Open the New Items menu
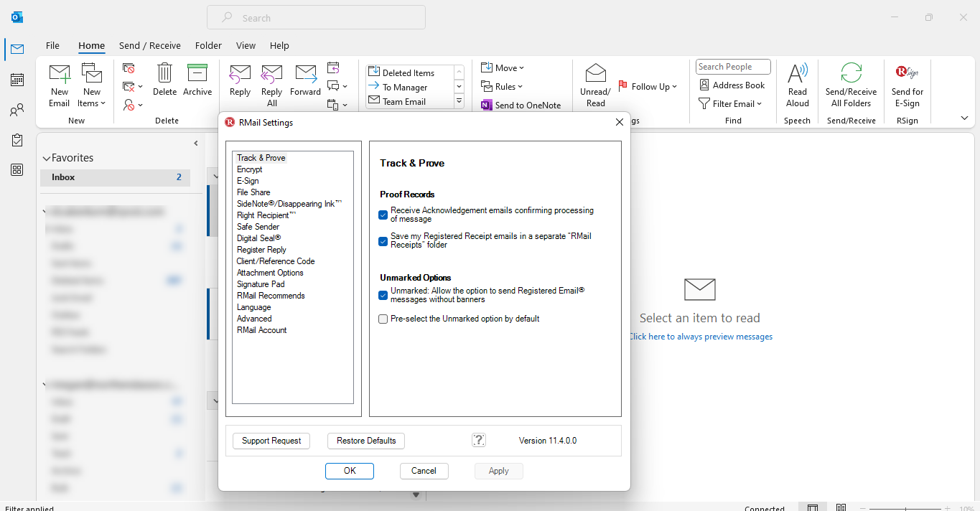Screen dimensions: 980x511 [92, 85]
